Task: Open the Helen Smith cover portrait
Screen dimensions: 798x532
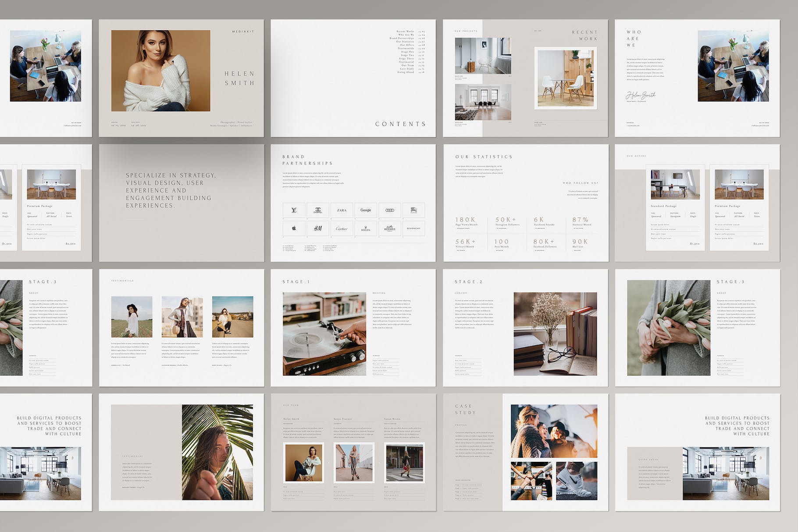Action: (x=160, y=71)
